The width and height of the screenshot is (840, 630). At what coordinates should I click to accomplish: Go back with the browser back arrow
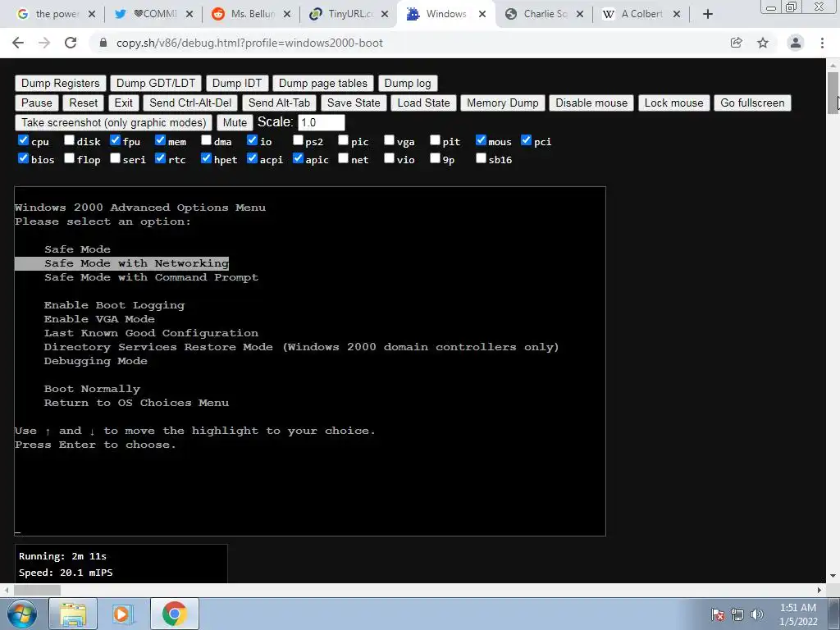tap(18, 43)
